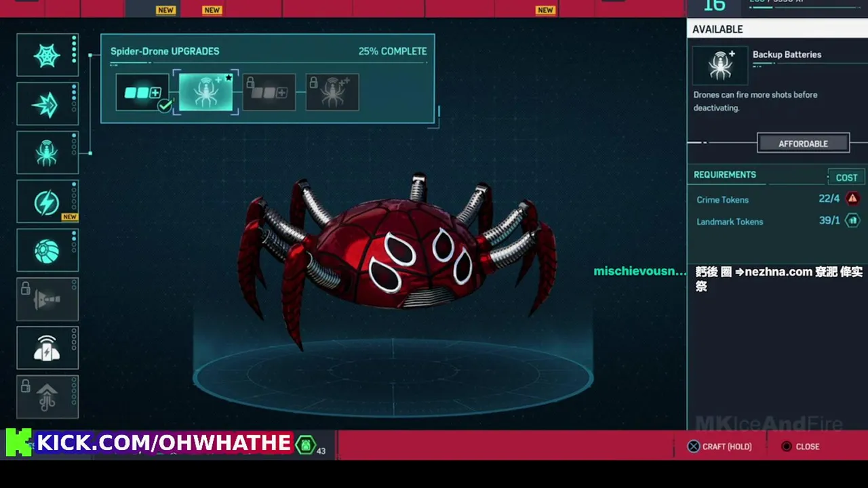The width and height of the screenshot is (868, 488).
Task: Select the locked Suspension Matrix gadget
Action: pos(47,397)
